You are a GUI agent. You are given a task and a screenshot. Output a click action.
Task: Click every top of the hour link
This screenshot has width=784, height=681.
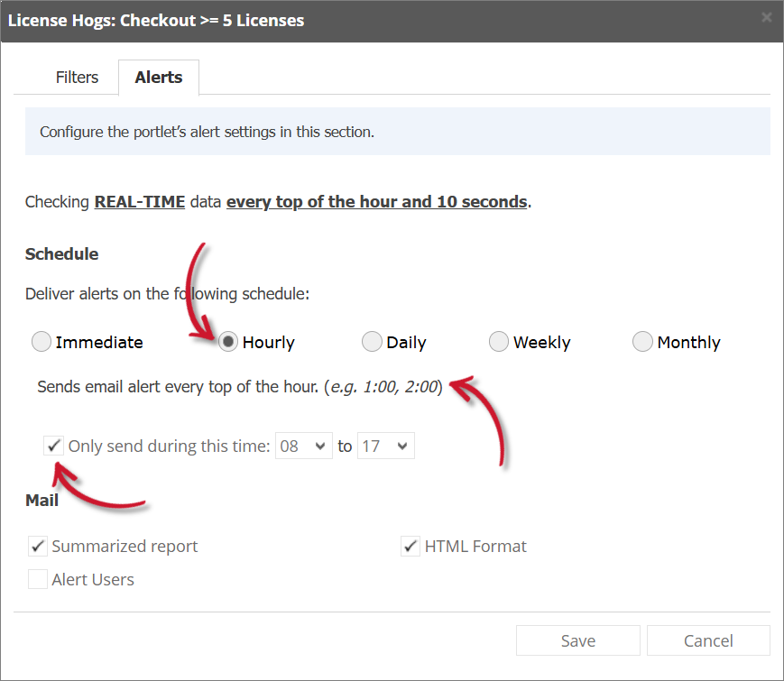pos(376,201)
